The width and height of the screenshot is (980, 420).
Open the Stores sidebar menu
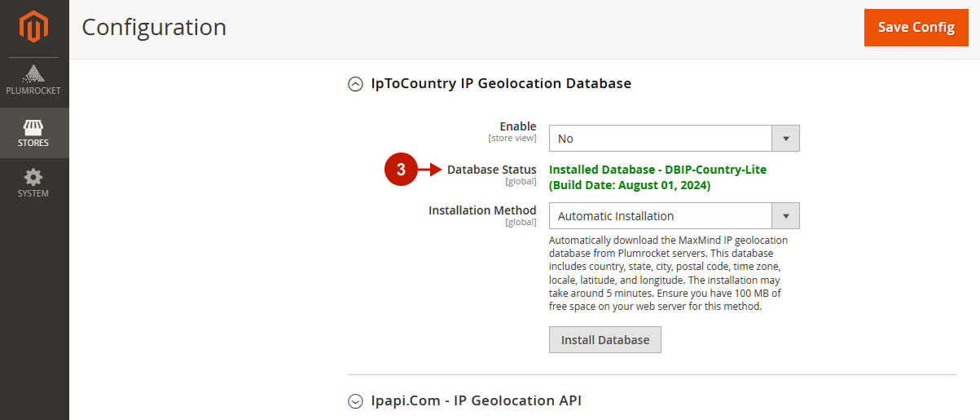[34, 133]
